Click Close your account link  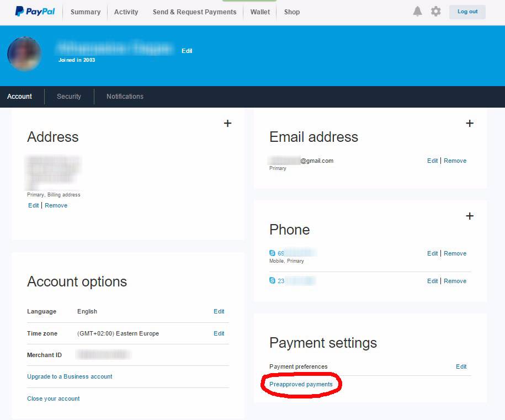click(54, 398)
